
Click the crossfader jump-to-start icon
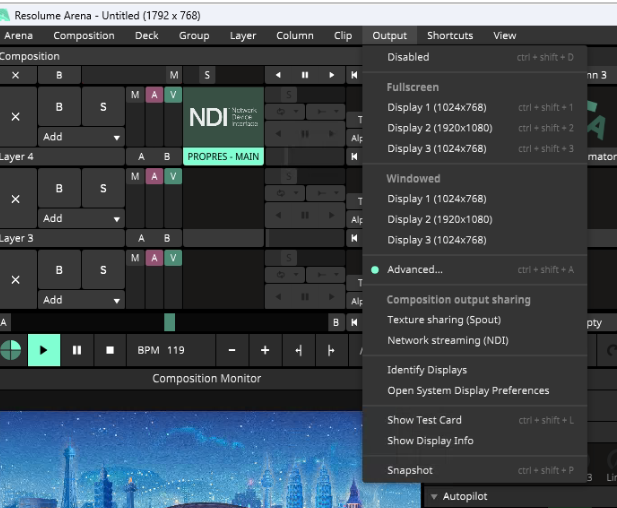354,323
